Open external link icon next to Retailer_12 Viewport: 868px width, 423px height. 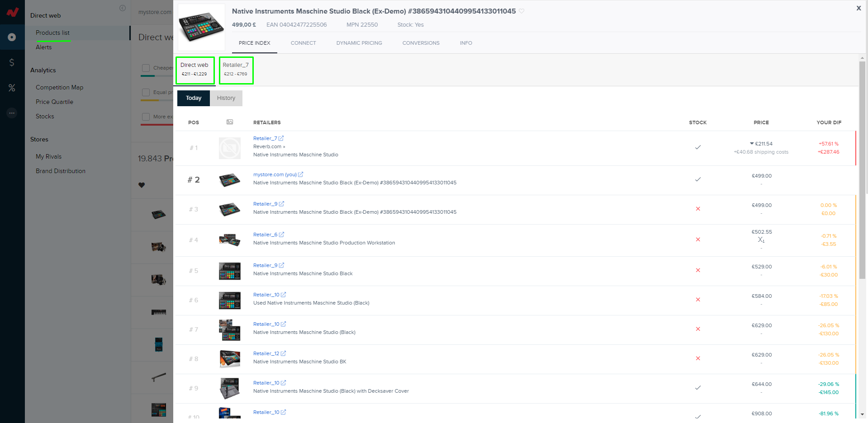(x=284, y=353)
